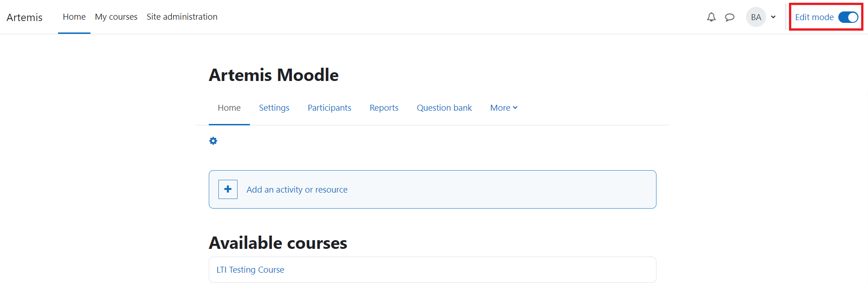The width and height of the screenshot is (868, 285).
Task: Disable Edit mode using the toggle switch
Action: click(x=848, y=17)
